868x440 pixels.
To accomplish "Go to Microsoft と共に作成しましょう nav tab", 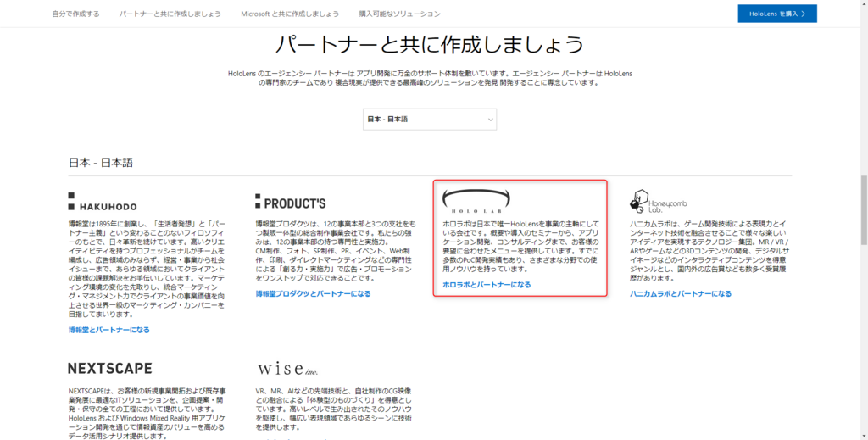I will point(290,14).
